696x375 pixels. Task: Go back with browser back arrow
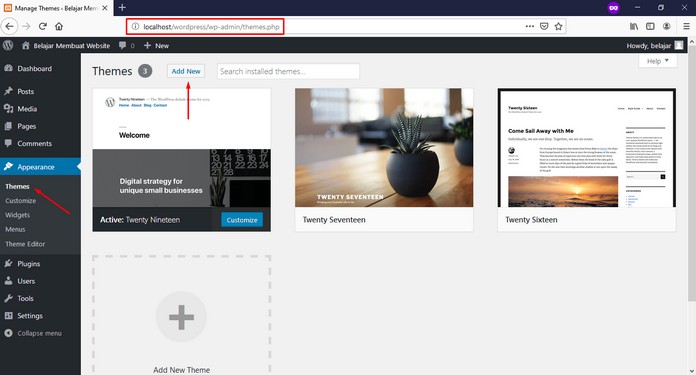pos(9,27)
